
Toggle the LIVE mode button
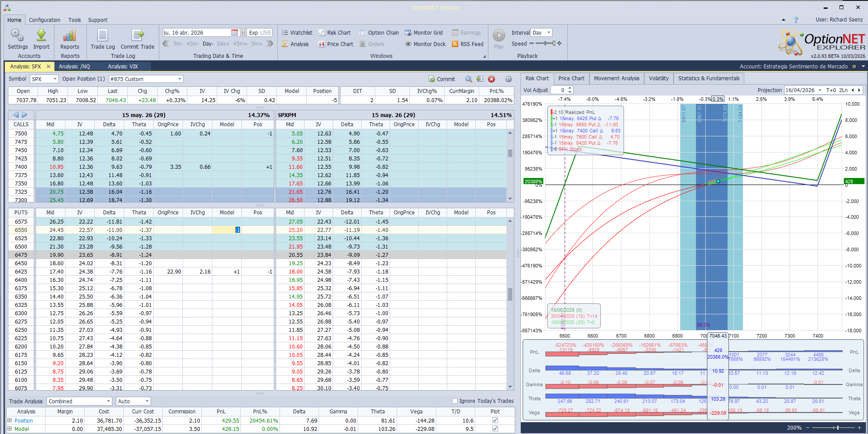pyautogui.click(x=266, y=32)
